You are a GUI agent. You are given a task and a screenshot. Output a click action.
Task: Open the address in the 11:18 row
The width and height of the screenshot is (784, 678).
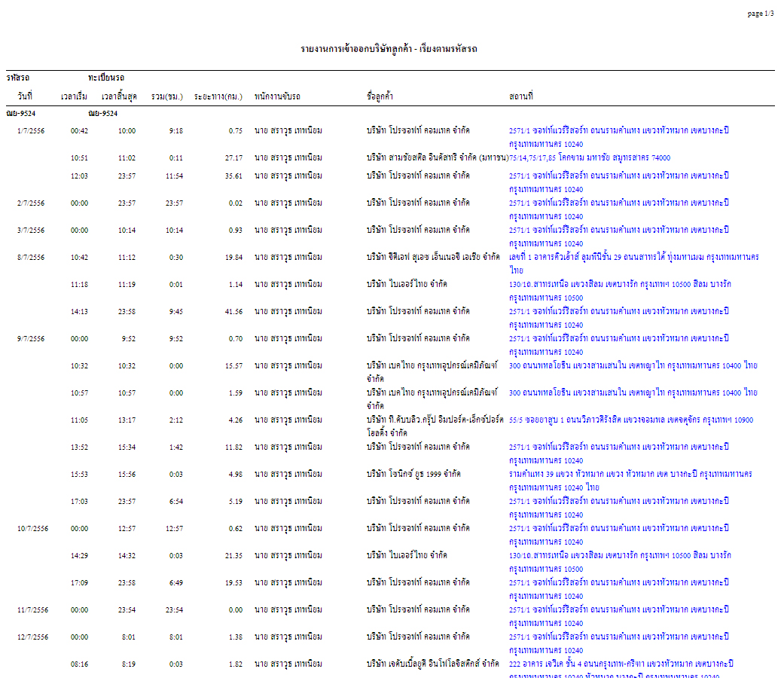click(x=620, y=291)
